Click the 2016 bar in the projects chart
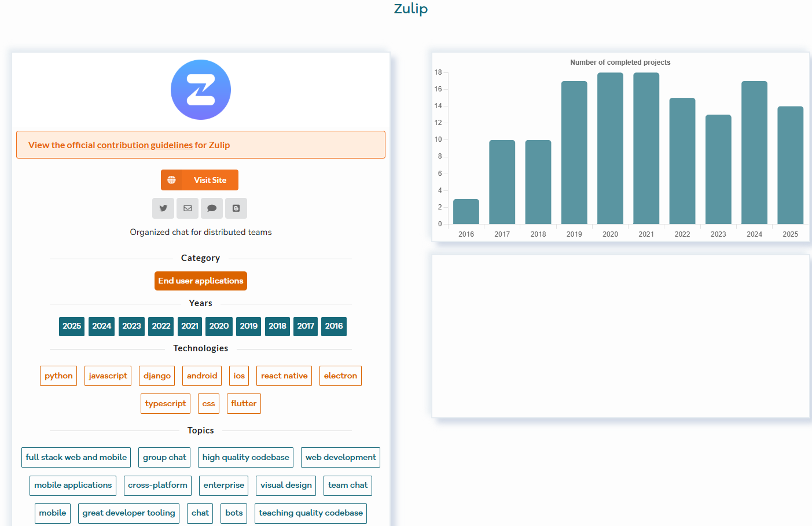The height and width of the screenshot is (526, 812). (466, 212)
